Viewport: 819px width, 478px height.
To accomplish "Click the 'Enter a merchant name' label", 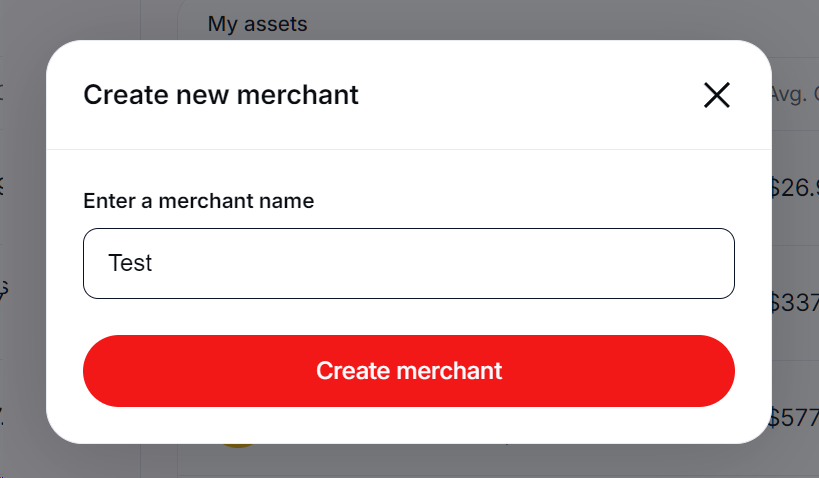I will point(198,201).
